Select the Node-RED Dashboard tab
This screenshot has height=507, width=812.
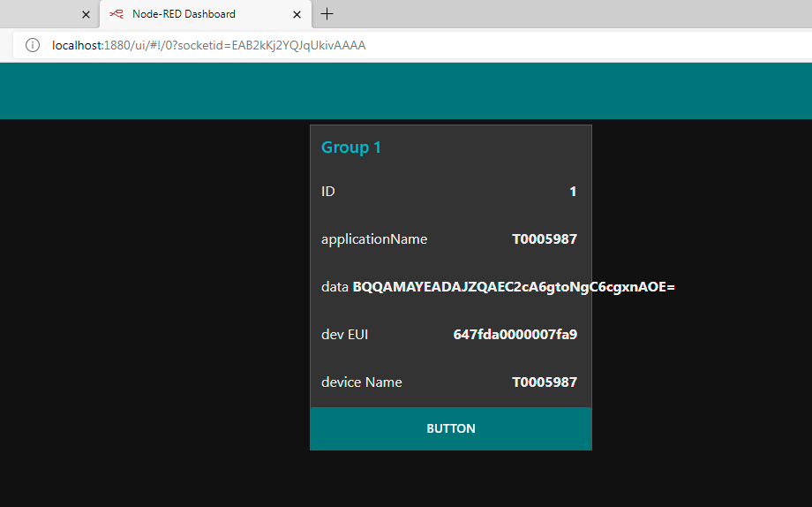coord(184,14)
